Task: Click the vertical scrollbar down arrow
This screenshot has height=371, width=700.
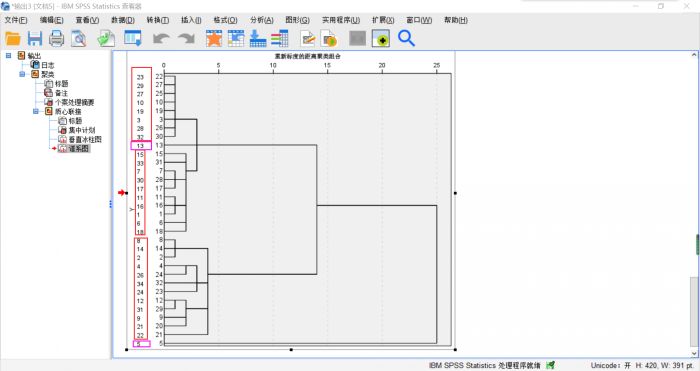Action: pos(694,353)
